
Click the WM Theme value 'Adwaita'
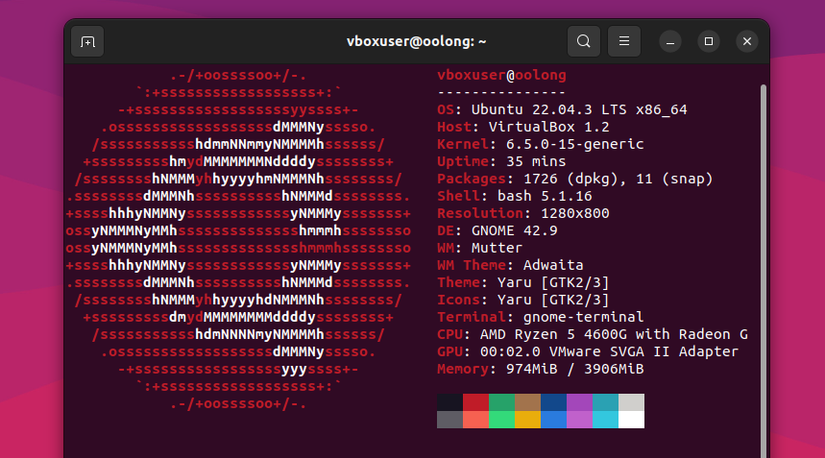click(x=554, y=265)
